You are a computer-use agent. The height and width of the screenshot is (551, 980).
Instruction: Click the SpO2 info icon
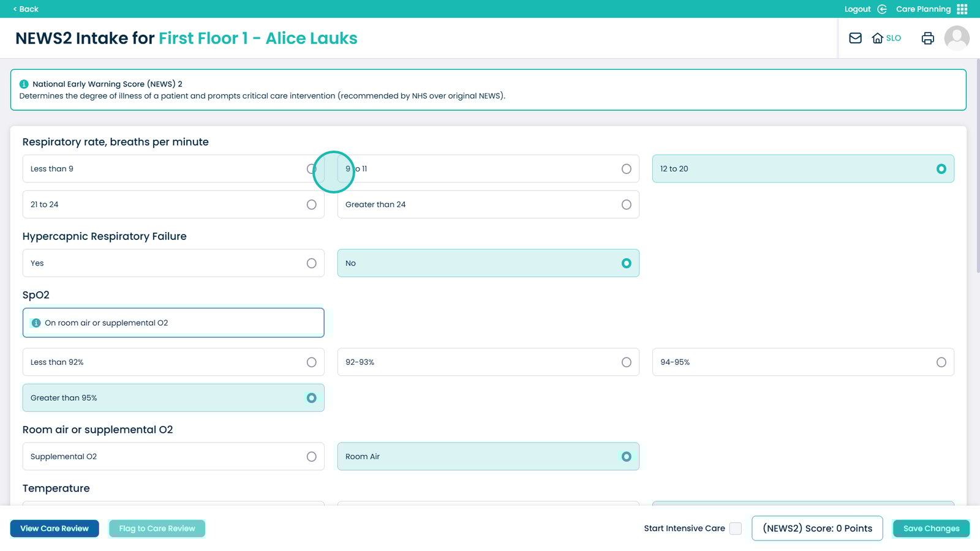click(36, 323)
